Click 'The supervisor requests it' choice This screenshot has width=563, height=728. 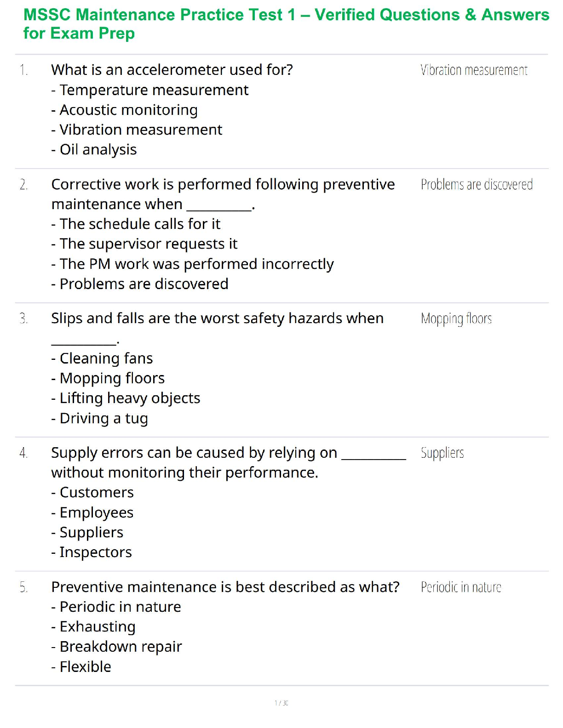tap(148, 244)
